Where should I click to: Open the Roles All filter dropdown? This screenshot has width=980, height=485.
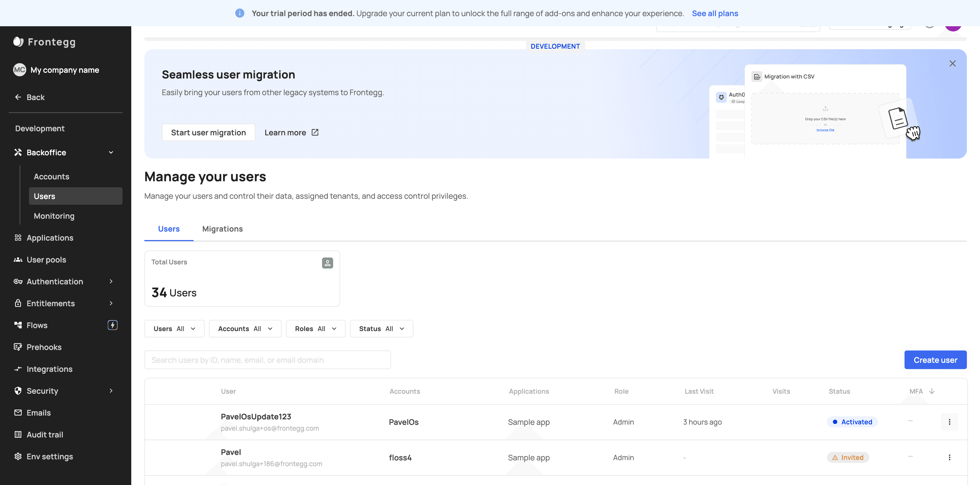tap(315, 329)
